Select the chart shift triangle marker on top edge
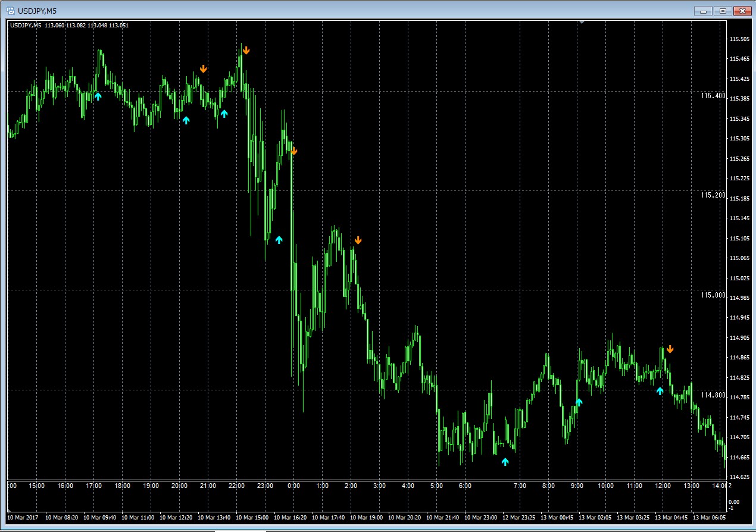 click(x=582, y=22)
